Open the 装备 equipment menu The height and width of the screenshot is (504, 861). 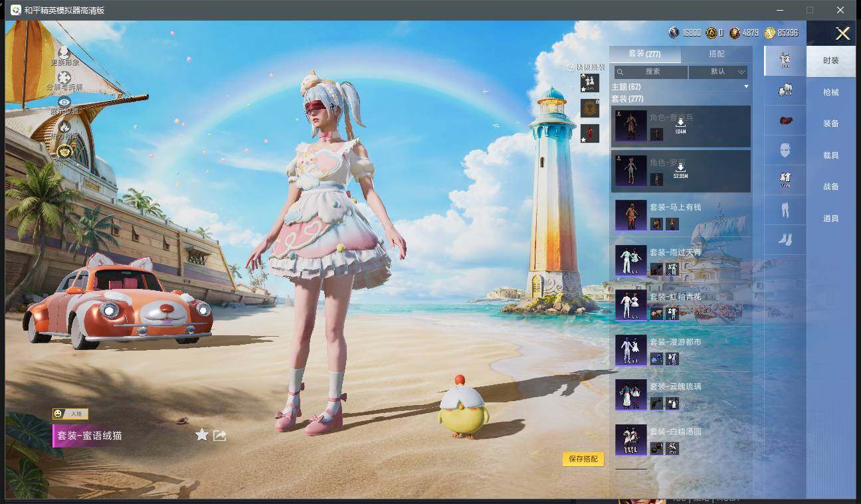click(830, 124)
